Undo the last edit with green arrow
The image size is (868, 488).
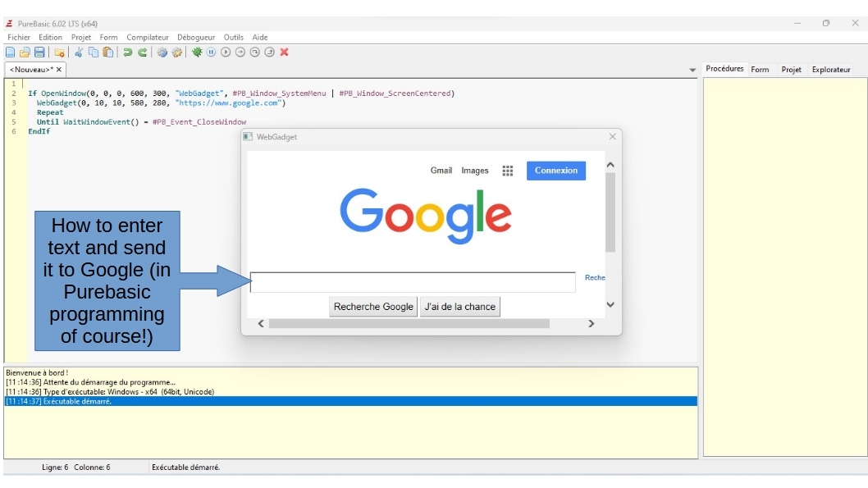coord(127,52)
